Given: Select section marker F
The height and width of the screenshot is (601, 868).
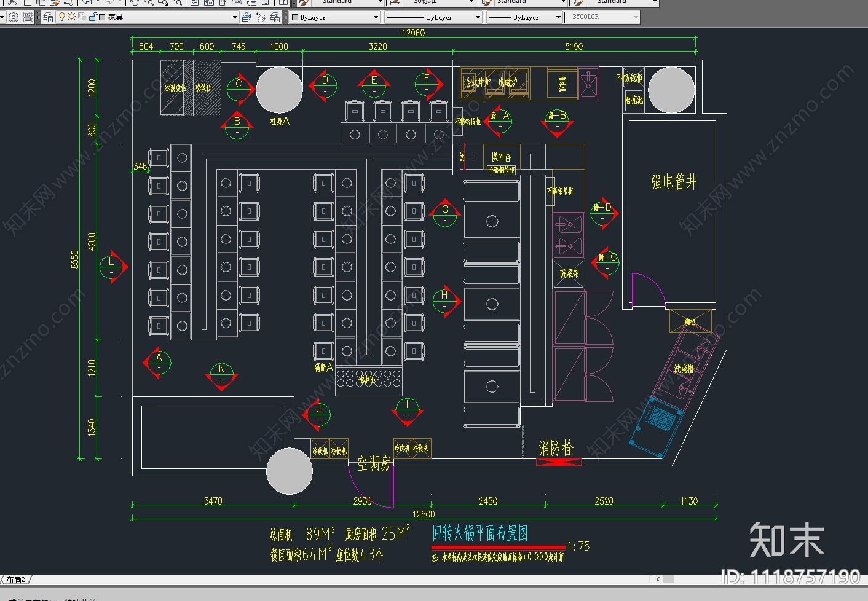Looking at the screenshot, I should 428,84.
